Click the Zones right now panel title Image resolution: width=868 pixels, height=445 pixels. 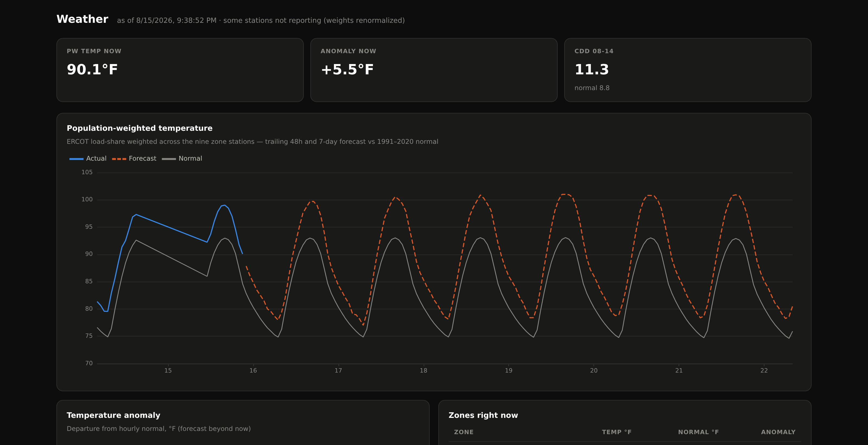click(x=483, y=415)
